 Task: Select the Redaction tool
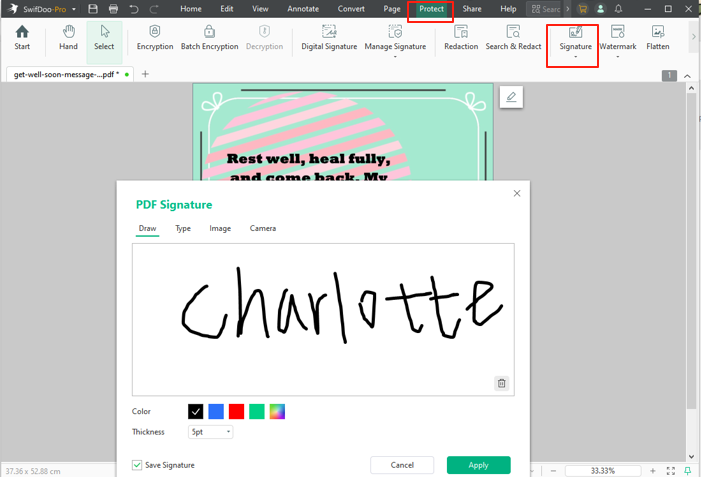(x=461, y=38)
